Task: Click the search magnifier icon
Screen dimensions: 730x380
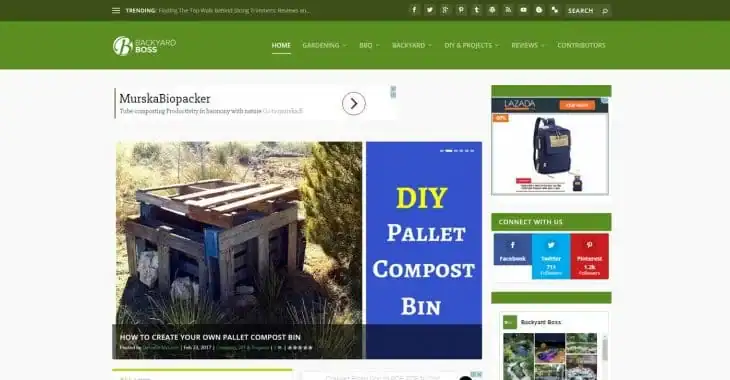Action: [605, 11]
